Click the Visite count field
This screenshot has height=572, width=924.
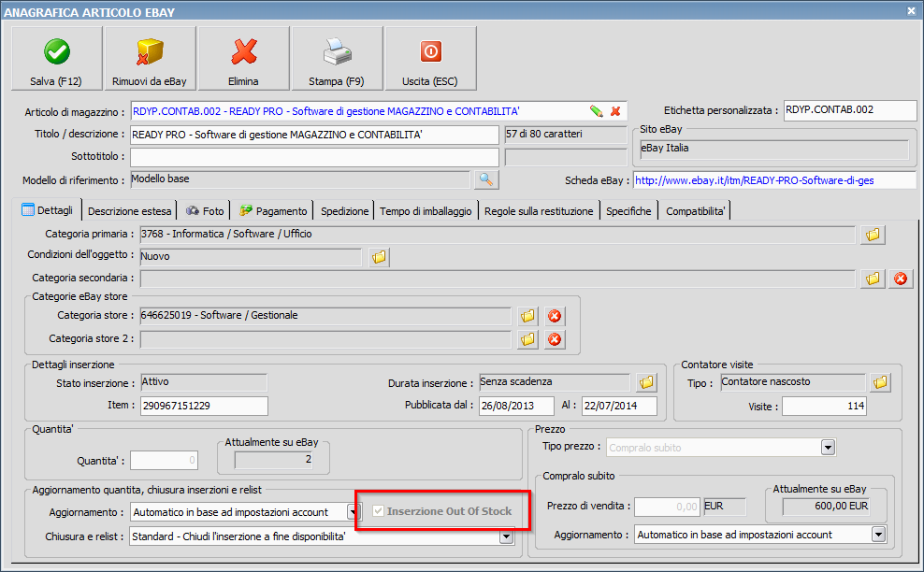(824, 406)
